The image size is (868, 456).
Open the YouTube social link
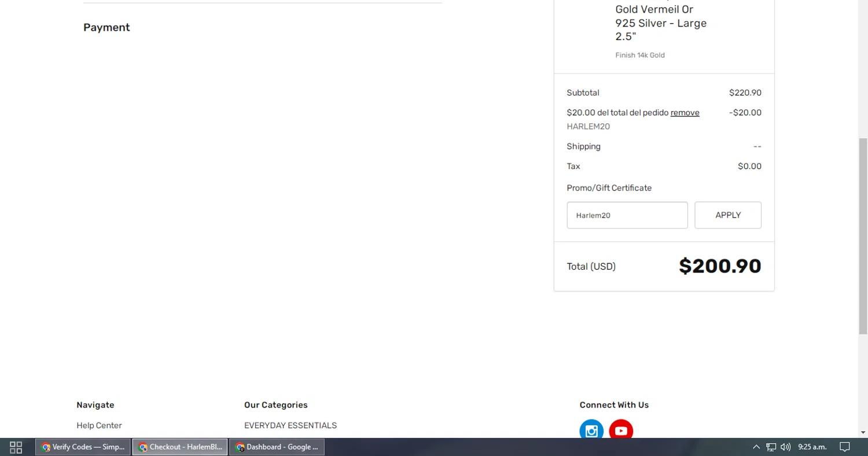point(621,431)
